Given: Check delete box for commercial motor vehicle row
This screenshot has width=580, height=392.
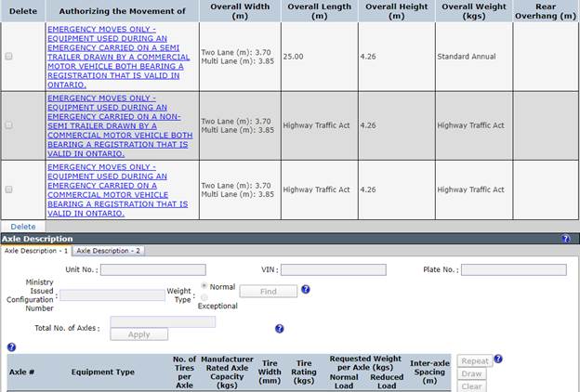Looking at the screenshot, I should click(x=9, y=189).
